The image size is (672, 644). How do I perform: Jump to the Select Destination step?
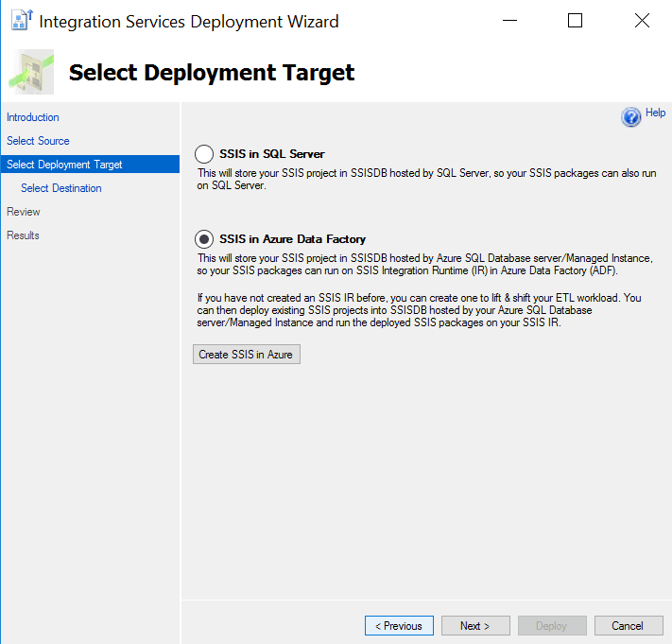click(61, 188)
